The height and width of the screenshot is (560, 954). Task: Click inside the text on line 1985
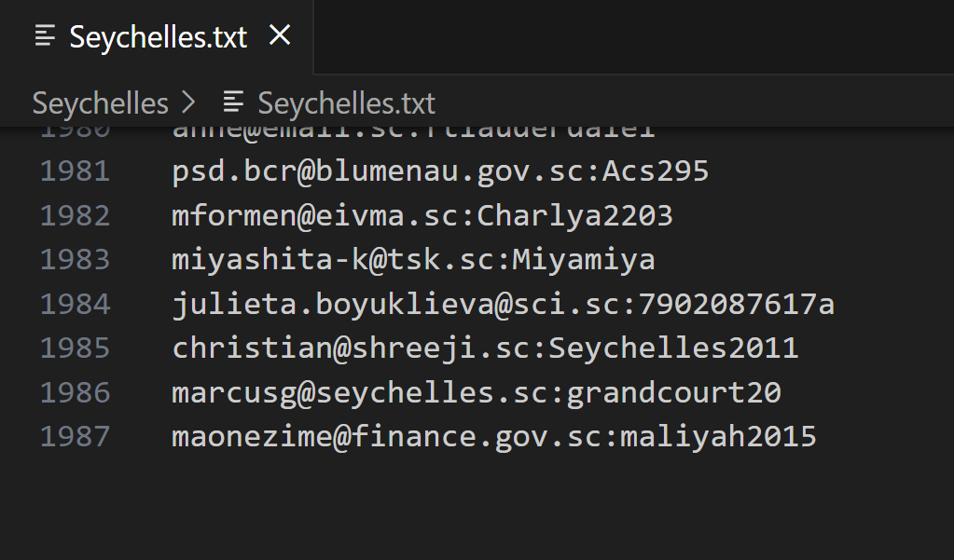[485, 348]
